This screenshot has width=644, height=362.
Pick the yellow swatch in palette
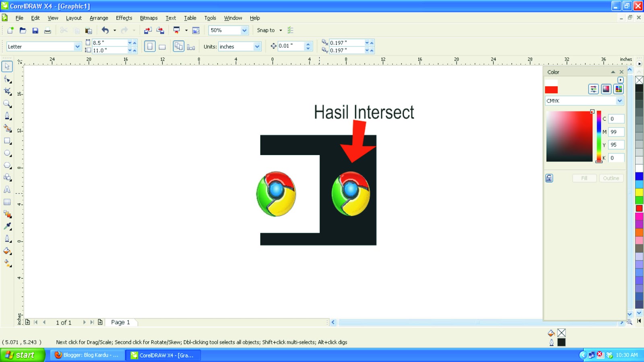[x=639, y=192]
